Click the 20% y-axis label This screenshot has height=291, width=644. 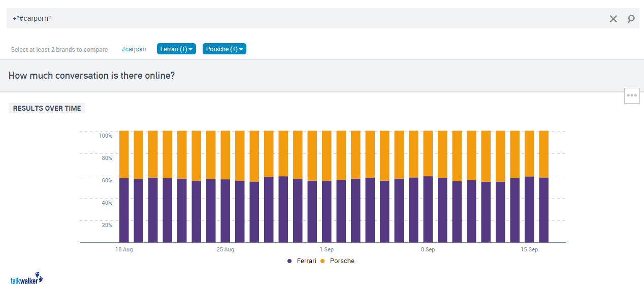(107, 225)
